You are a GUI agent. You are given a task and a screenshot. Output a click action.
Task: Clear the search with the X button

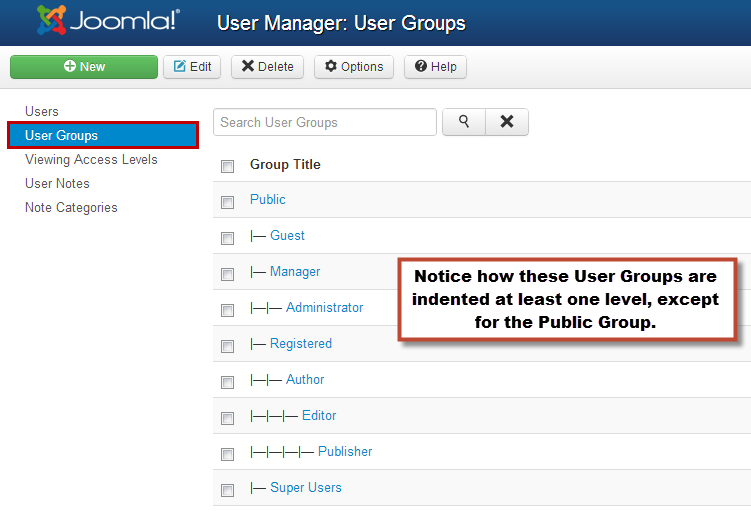pyautogui.click(x=507, y=122)
